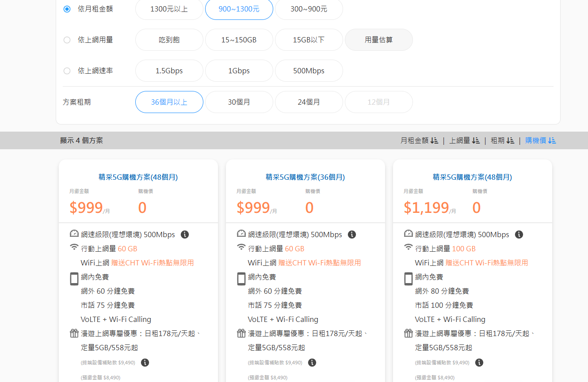Select the 500Mbps speed option
The image size is (588, 382).
(x=309, y=71)
